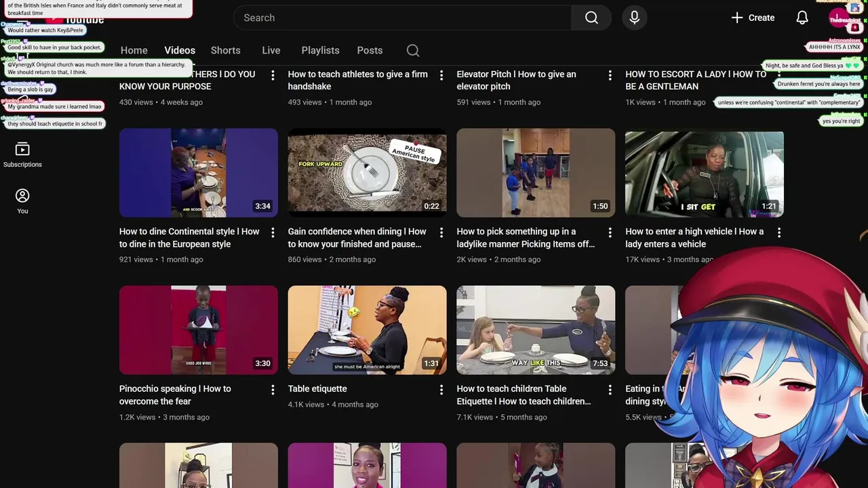Open options for Continental style dining video
The height and width of the screenshot is (488, 868).
273,232
